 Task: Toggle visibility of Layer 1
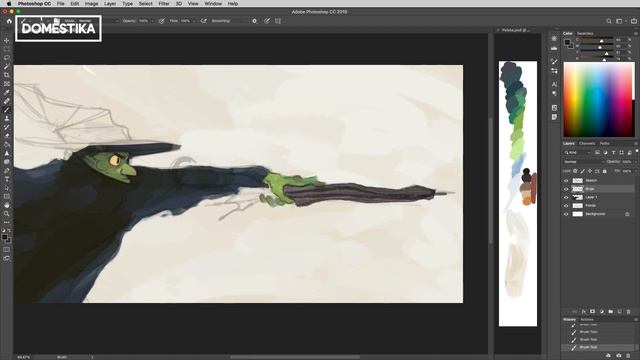(x=566, y=197)
